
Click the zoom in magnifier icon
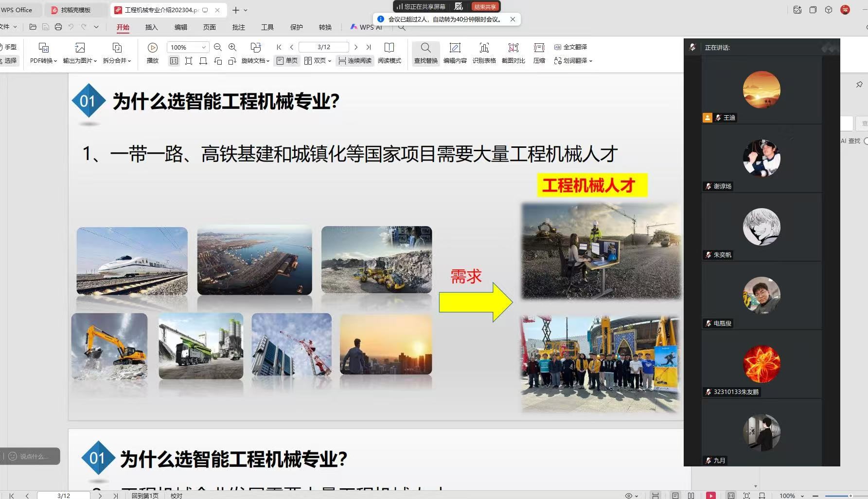coord(232,47)
